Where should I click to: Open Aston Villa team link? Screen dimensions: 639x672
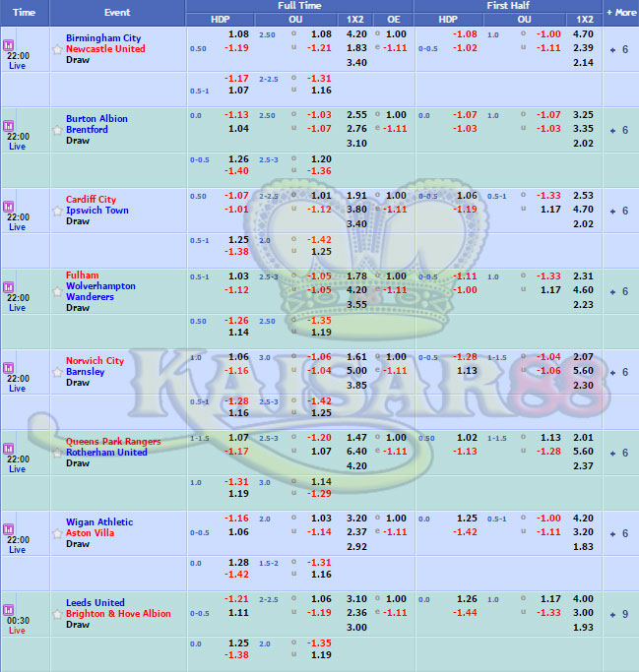point(90,532)
